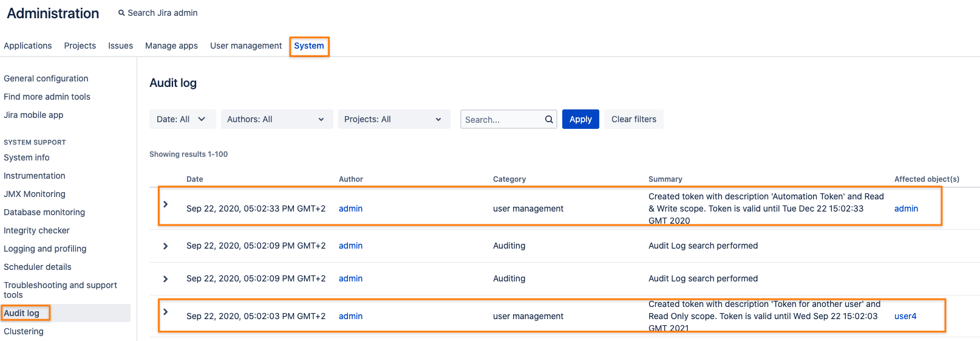The width and height of the screenshot is (980, 341).
Task: Open Logging and profiling
Action: click(45, 249)
